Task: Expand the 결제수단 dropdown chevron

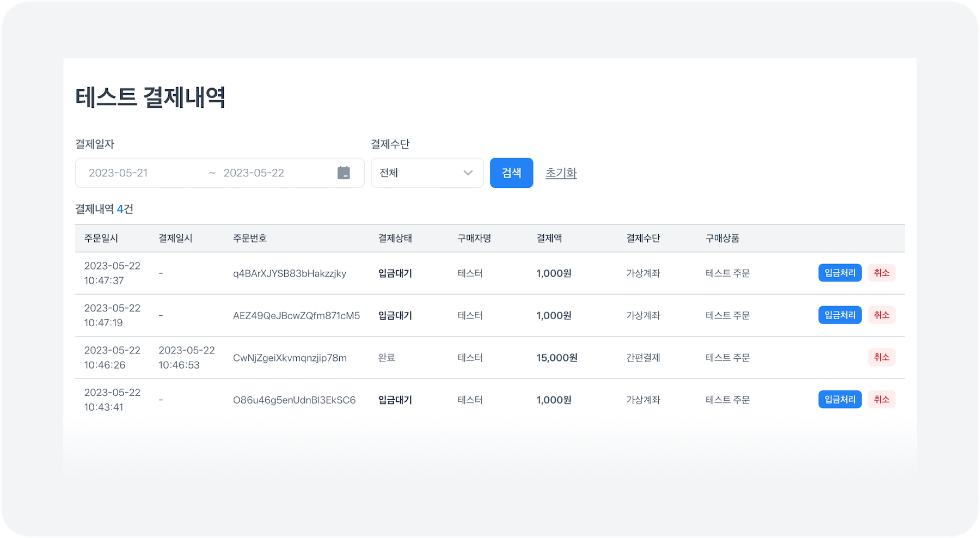Action: (468, 173)
